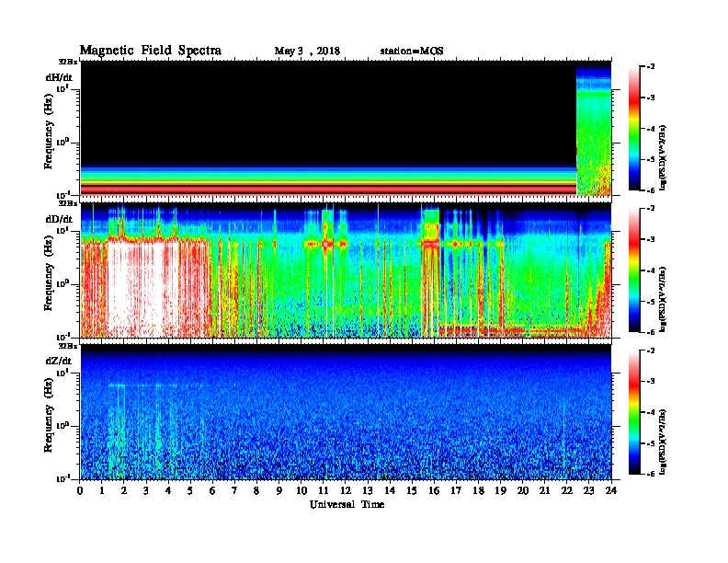Click the hour '19' tick label
The height and width of the screenshot is (563, 728).
(500, 490)
